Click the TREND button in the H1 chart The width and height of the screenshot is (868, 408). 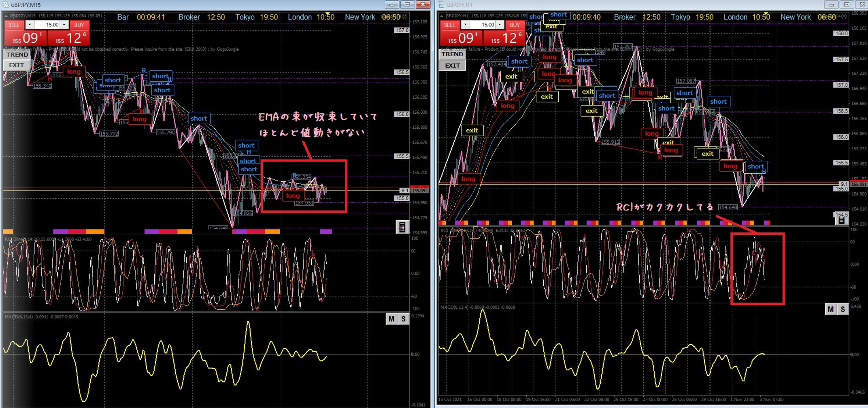pos(452,54)
